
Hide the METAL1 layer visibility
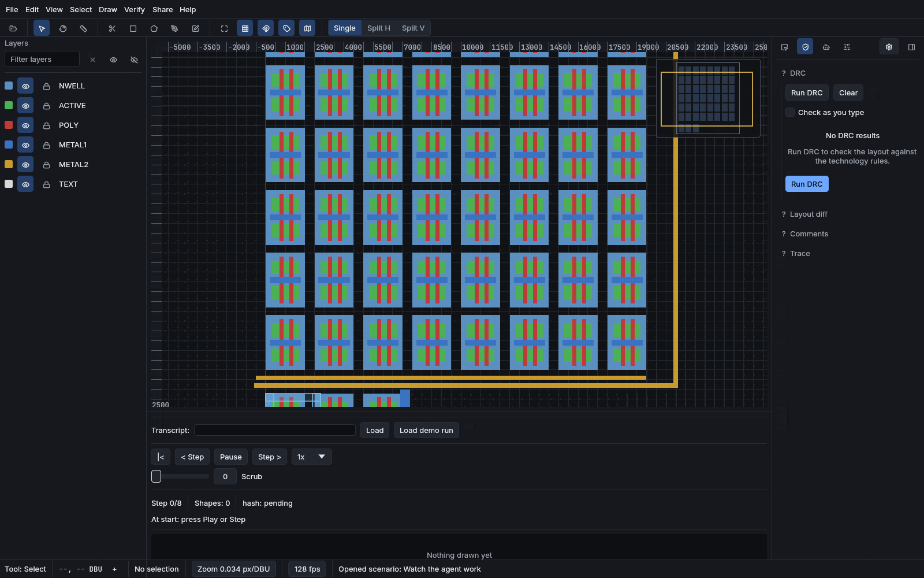pos(25,145)
